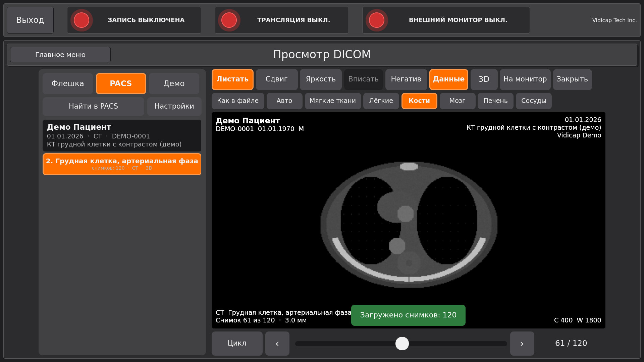The image size is (644, 362).
Task: Toggle ВНЕШНИЙ МОНИТОР ВЫКЛ. indicator
Action: click(x=446, y=20)
